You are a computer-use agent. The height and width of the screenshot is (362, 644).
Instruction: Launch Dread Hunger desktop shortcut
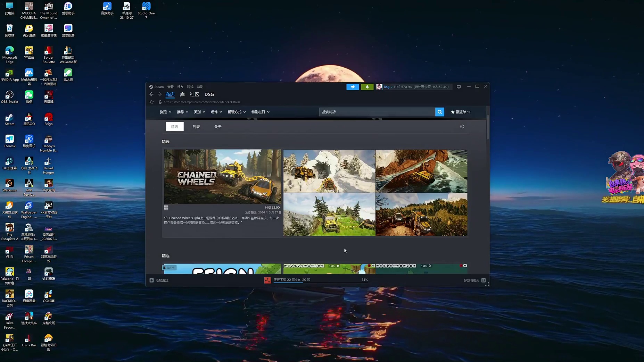pyautogui.click(x=49, y=166)
